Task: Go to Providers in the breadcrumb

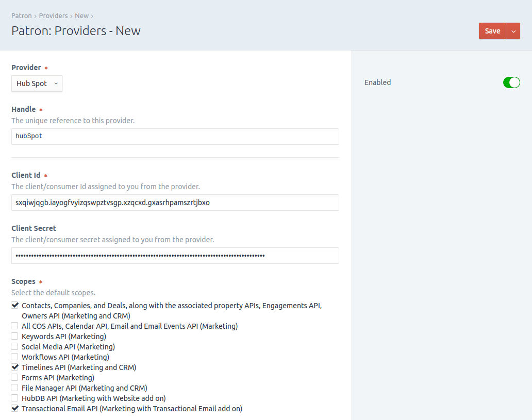Action: [53, 15]
